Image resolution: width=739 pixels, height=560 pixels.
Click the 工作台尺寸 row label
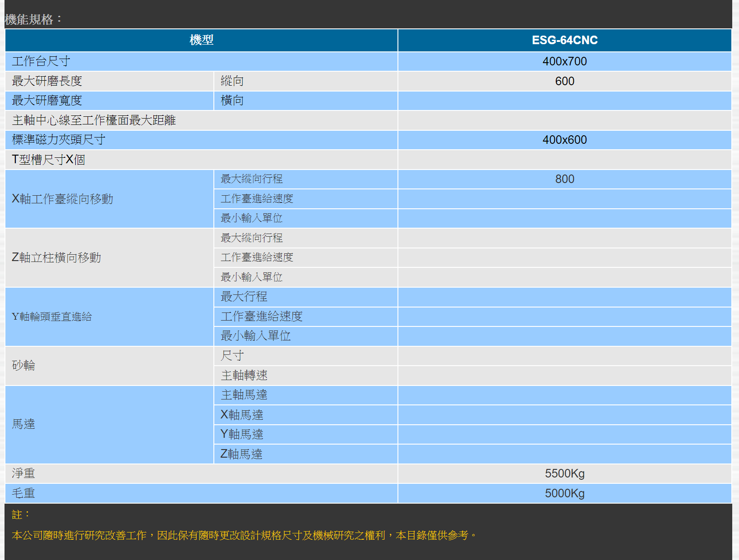41,61
